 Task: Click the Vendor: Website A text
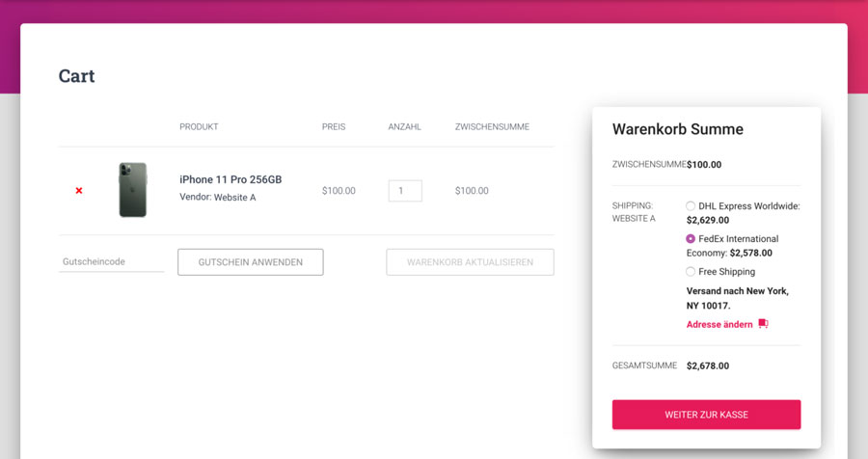point(218,197)
